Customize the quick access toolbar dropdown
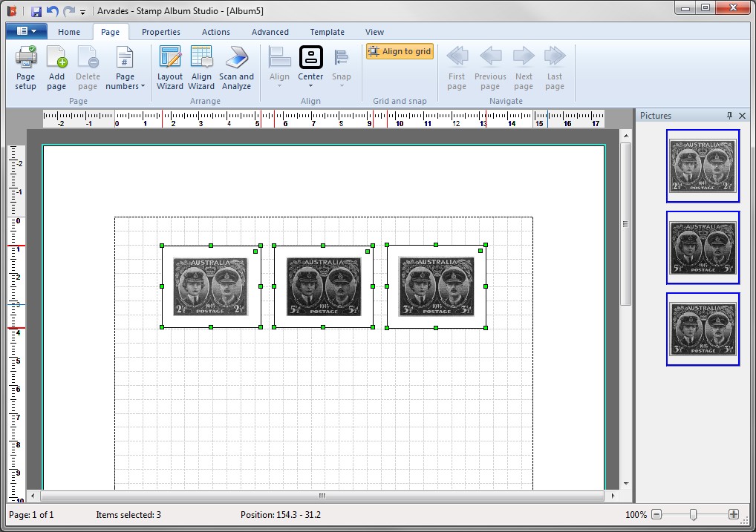 click(x=82, y=12)
